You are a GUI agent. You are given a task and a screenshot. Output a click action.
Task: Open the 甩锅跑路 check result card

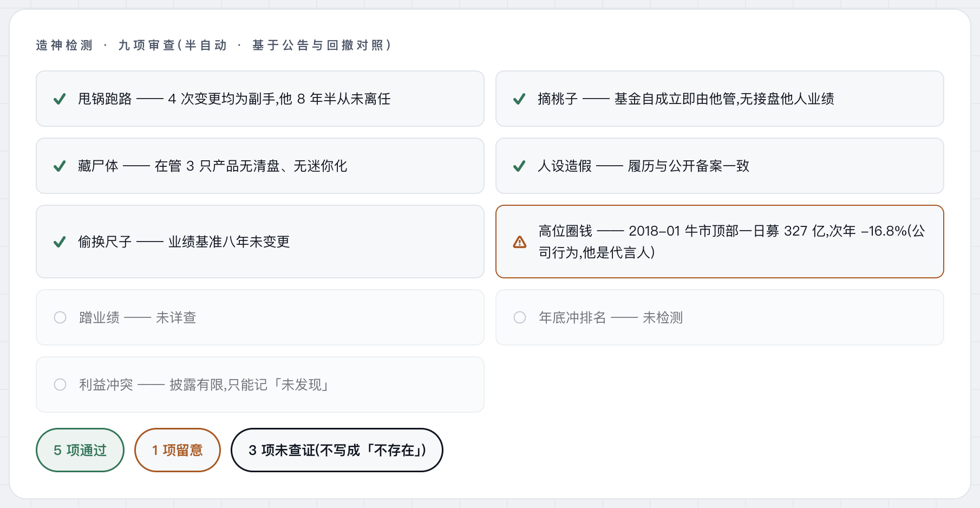click(x=260, y=99)
